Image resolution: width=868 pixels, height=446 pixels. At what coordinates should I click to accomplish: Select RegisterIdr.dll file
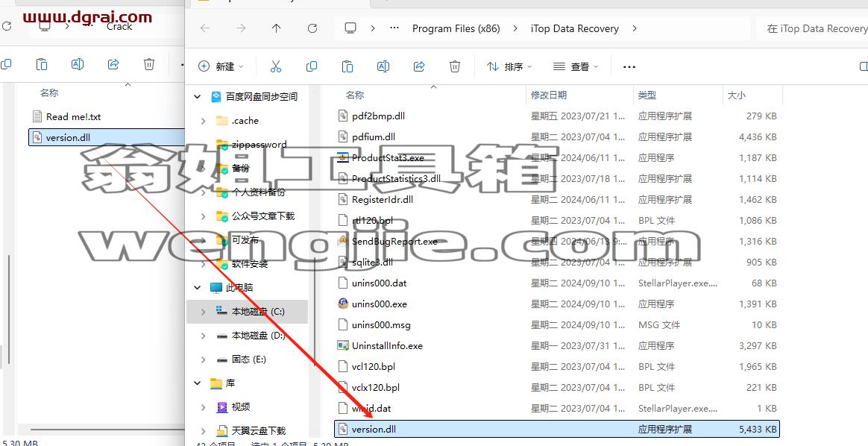coord(383,199)
